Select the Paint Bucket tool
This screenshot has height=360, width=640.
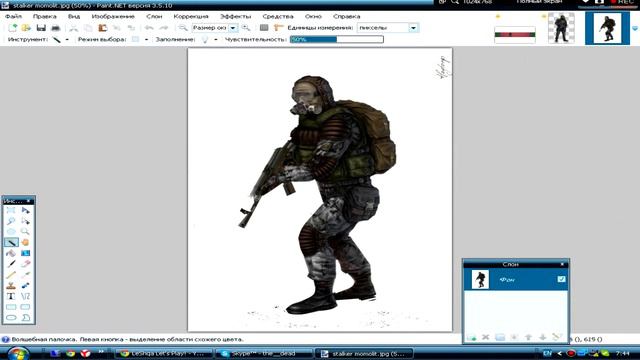click(11, 253)
